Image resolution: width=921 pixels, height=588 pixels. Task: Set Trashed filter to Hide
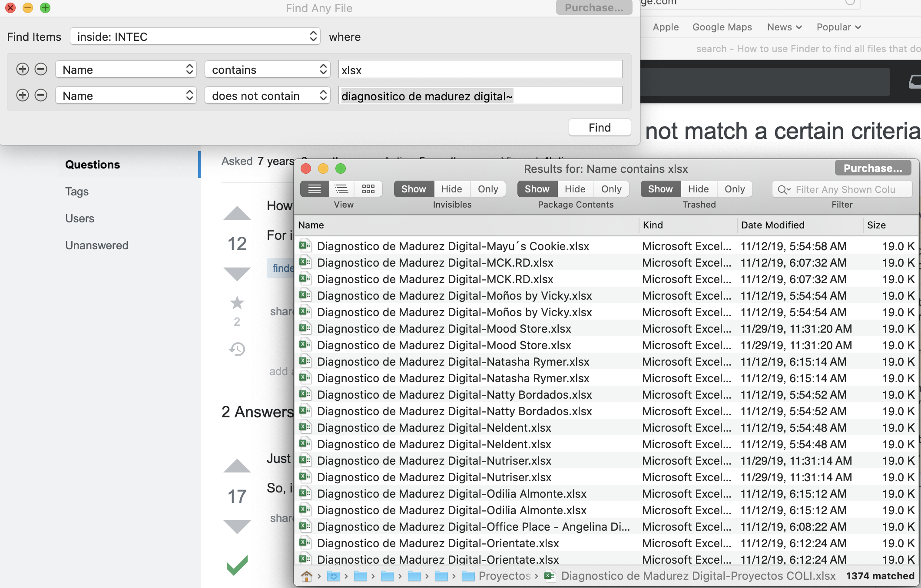[698, 189]
